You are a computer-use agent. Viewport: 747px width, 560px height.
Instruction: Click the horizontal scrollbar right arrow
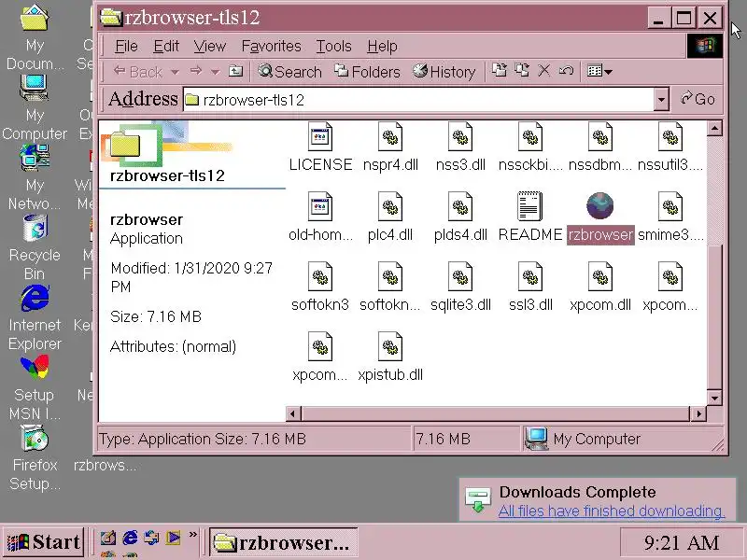pyautogui.click(x=698, y=413)
